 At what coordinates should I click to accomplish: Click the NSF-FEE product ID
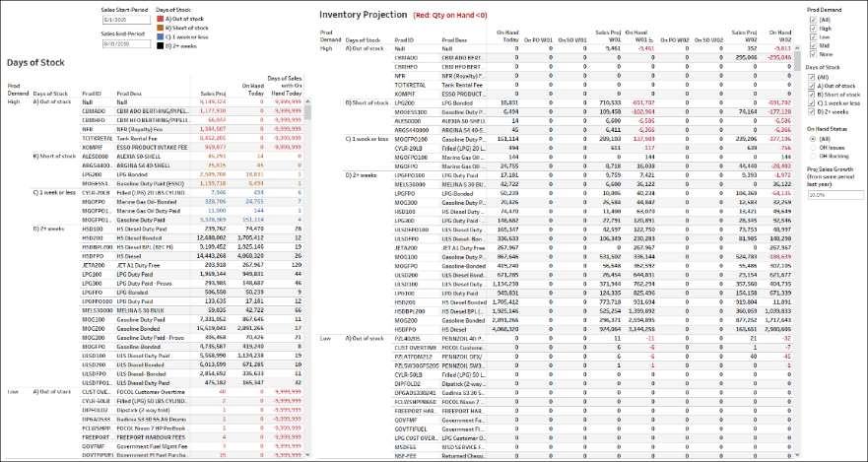(404, 455)
